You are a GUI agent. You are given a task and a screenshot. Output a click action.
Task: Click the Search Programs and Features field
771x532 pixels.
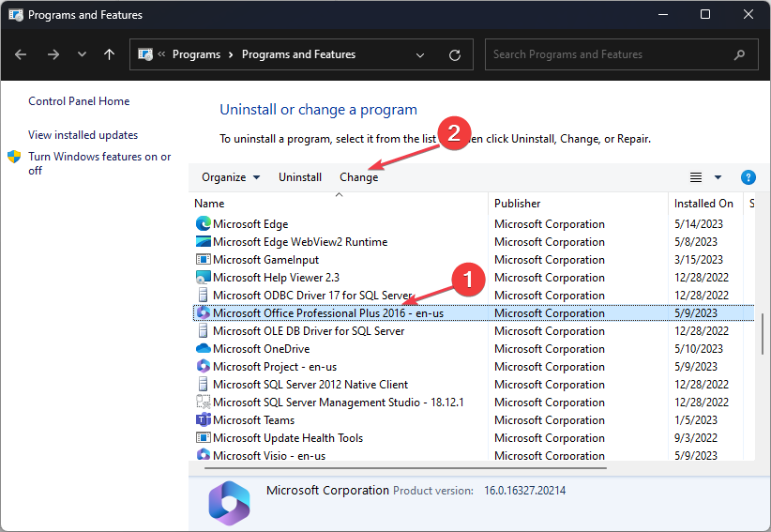tap(621, 54)
